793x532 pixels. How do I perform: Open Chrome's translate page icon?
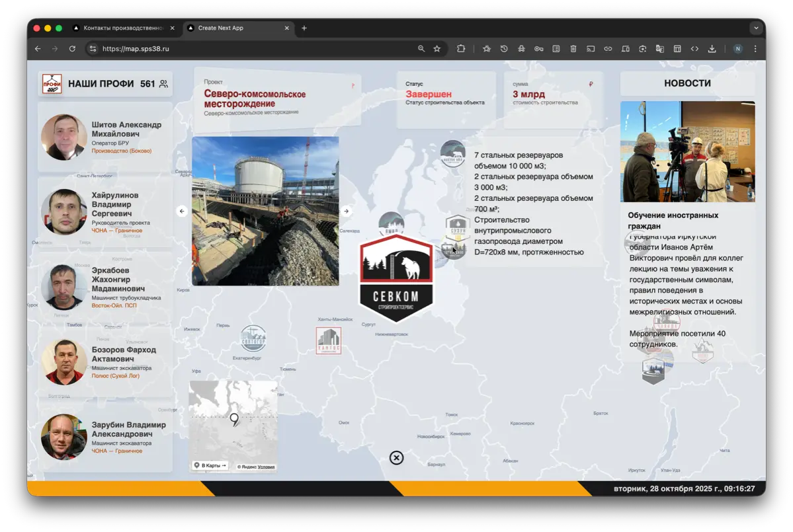(658, 48)
